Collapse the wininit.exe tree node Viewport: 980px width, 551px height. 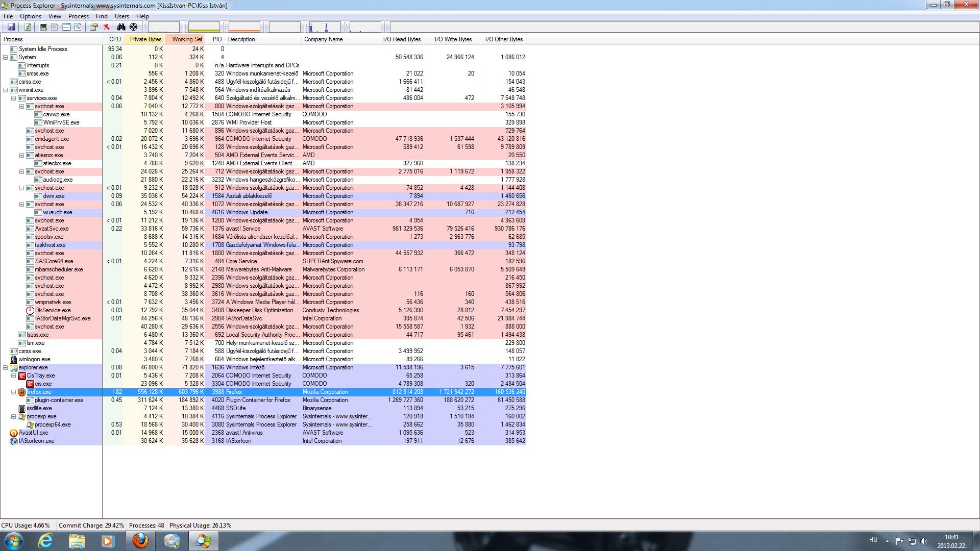[x=6, y=90]
